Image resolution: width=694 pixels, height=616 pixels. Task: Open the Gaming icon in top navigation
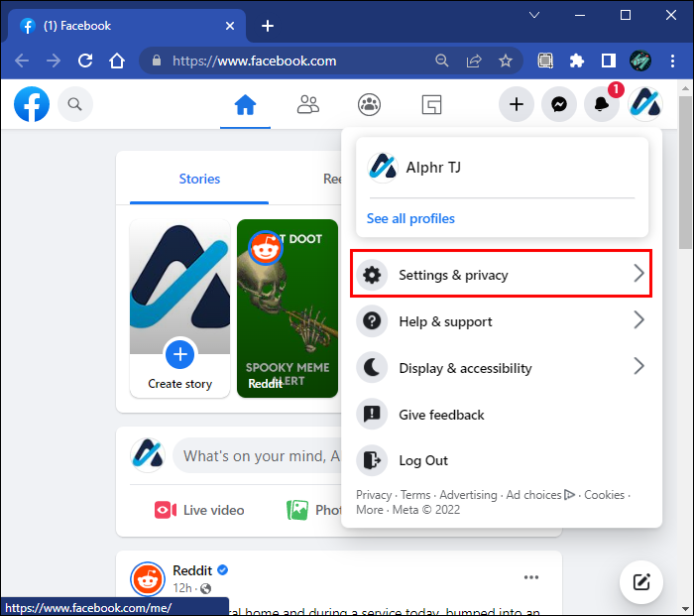click(431, 105)
